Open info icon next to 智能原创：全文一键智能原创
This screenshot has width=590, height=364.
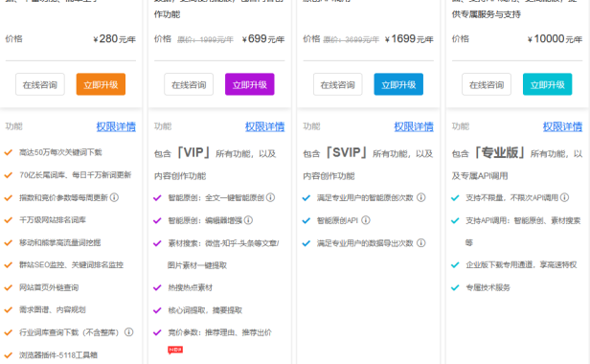coord(270,197)
